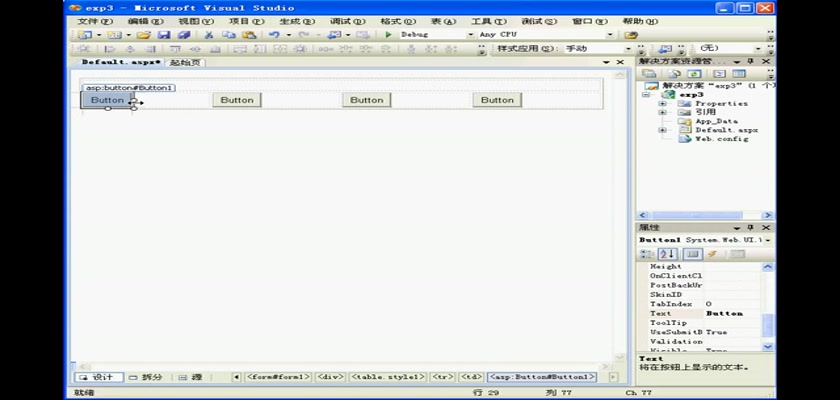Viewport: 840px width, 400px height.
Task: Open the 文件(F) menu
Action: click(93, 21)
